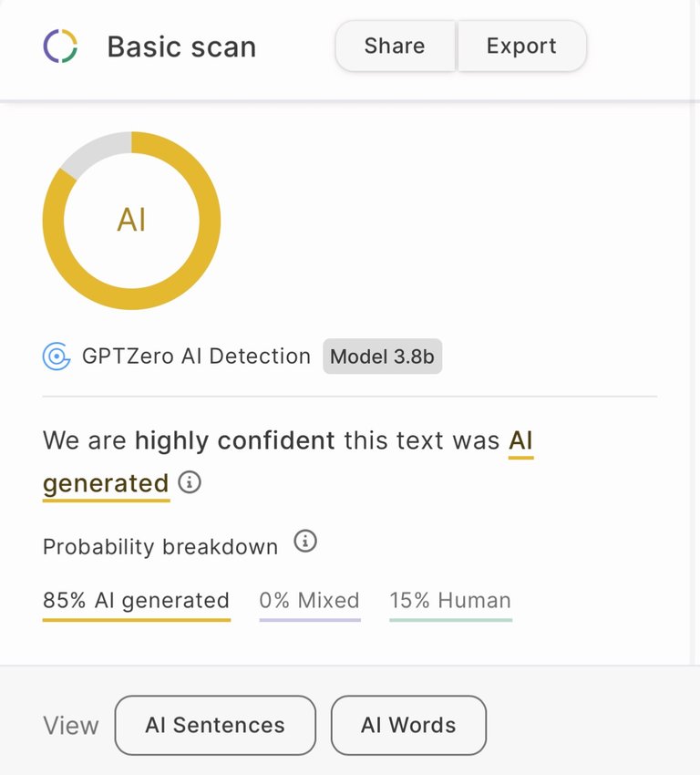Select the 0% Mixed breakdown

coord(309,601)
